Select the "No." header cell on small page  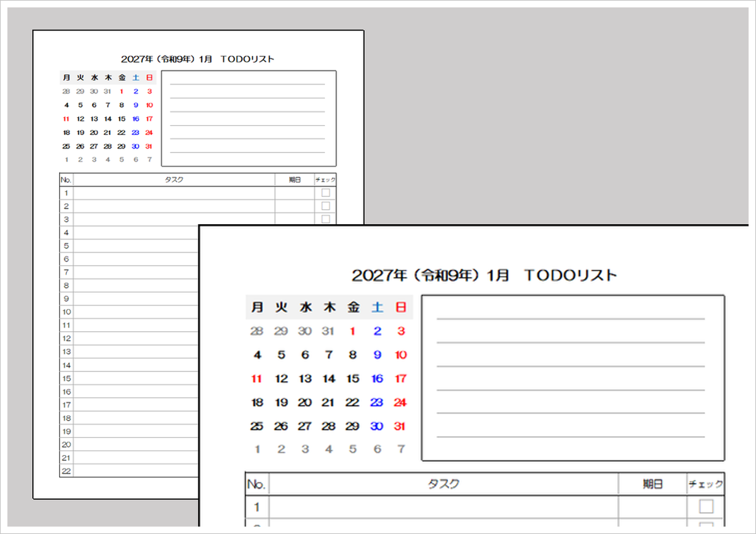(66, 180)
